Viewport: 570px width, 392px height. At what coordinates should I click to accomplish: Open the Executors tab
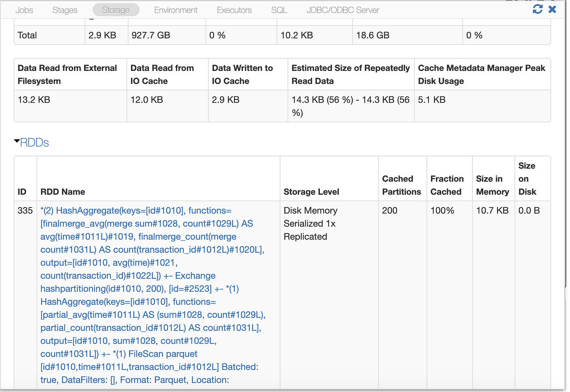point(234,10)
